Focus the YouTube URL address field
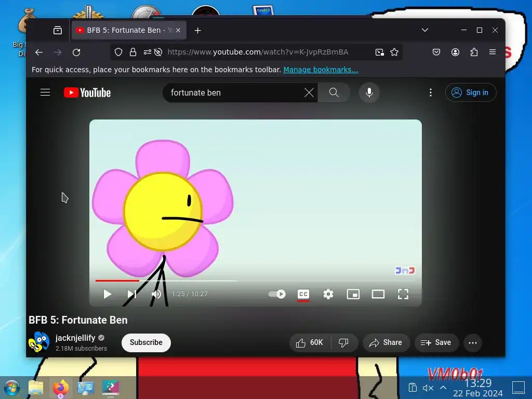Screen dimensions: 532x399 (x=258, y=52)
